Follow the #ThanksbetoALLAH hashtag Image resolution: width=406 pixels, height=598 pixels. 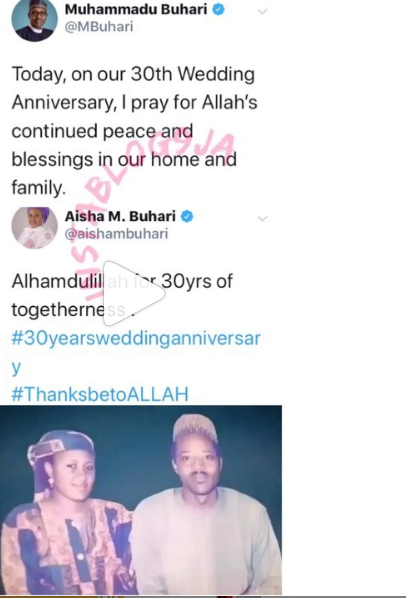click(x=100, y=394)
